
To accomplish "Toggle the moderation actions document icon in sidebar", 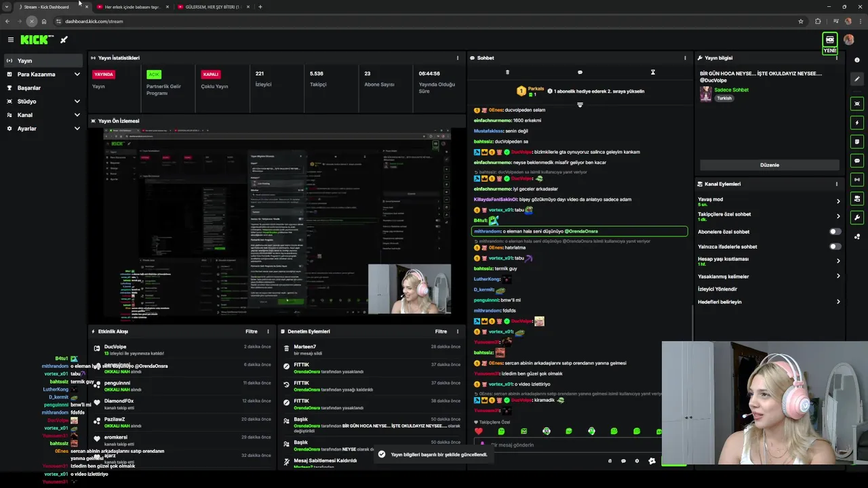I will pyautogui.click(x=857, y=142).
